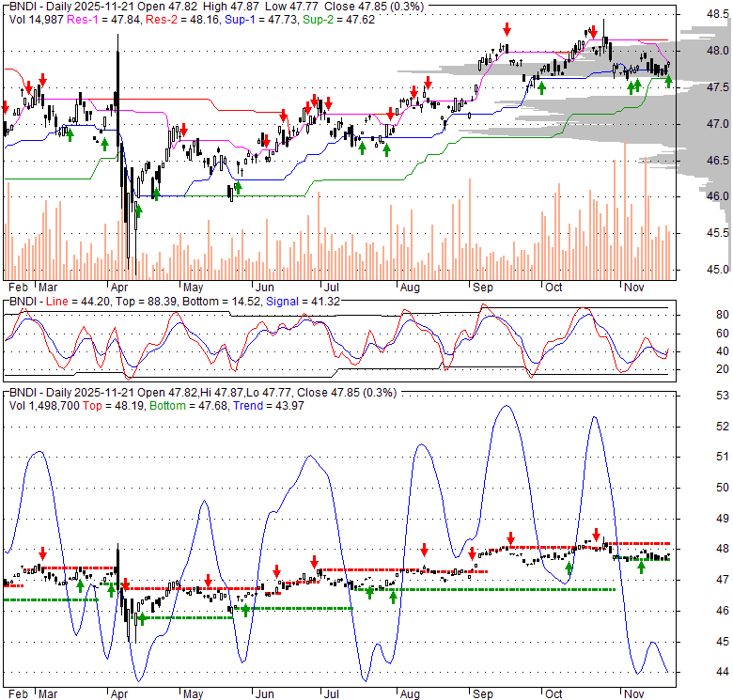Click the green up arrow below the April low
The width and height of the screenshot is (733, 700).
click(138, 210)
